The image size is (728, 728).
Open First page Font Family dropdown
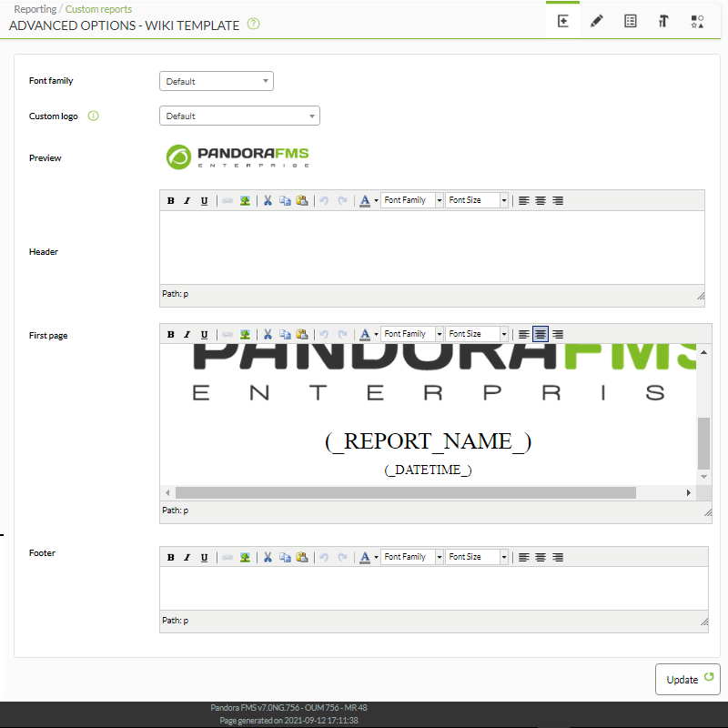pyautogui.click(x=412, y=334)
